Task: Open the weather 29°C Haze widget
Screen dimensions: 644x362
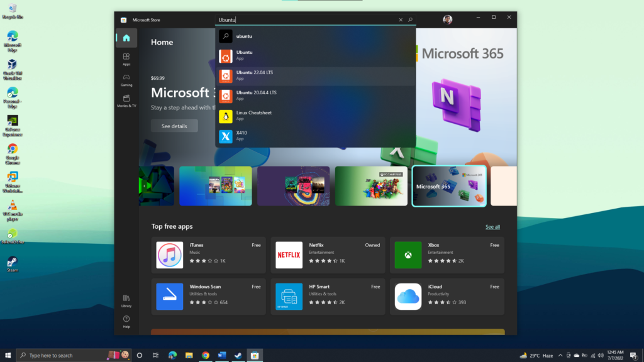Action: tap(536, 356)
